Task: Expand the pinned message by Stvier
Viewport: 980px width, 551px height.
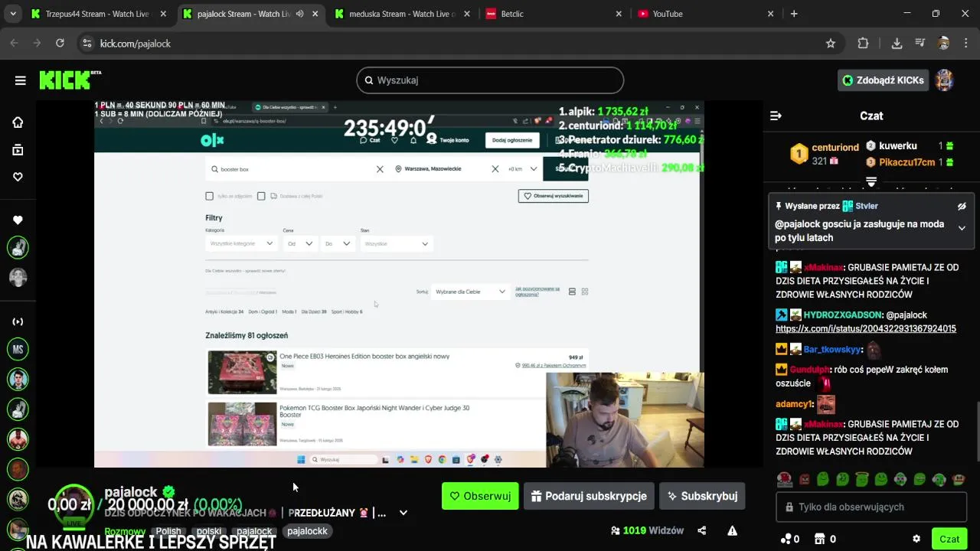Action: pos(962,227)
